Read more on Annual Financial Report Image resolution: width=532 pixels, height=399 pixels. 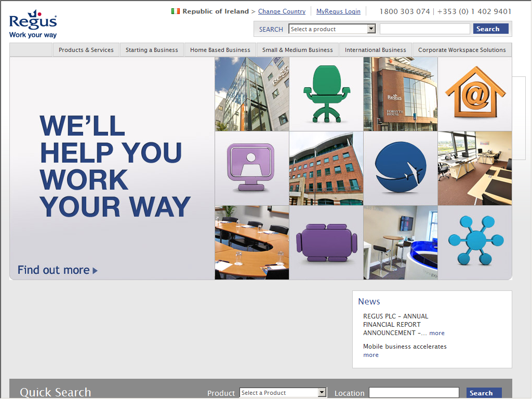coord(437,333)
